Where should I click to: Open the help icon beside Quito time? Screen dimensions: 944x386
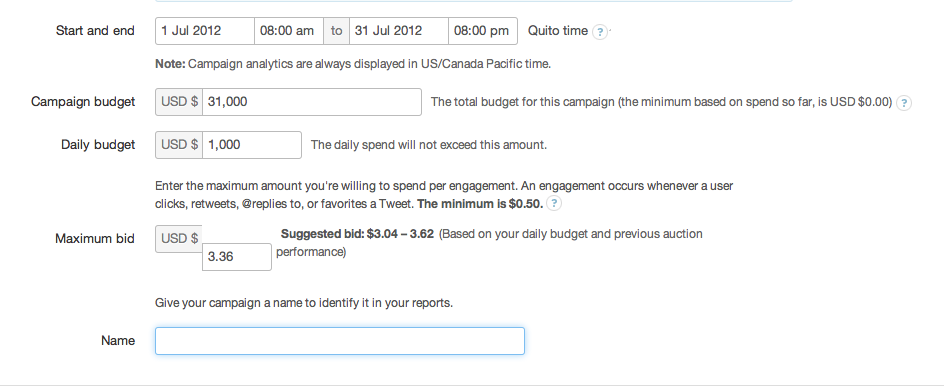click(599, 31)
